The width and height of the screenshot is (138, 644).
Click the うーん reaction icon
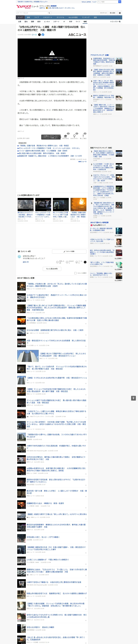pos(77,262)
